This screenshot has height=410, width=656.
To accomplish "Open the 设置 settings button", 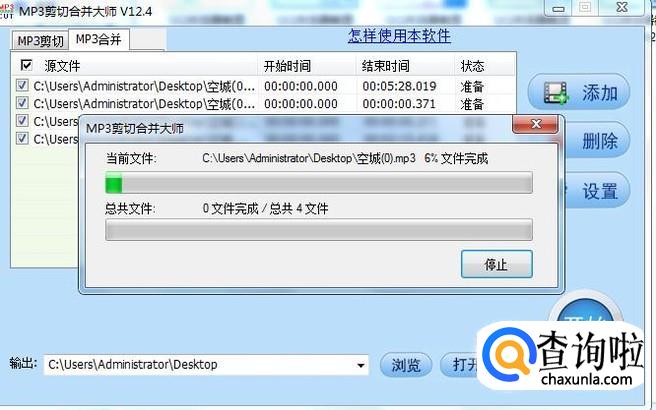I will (598, 191).
